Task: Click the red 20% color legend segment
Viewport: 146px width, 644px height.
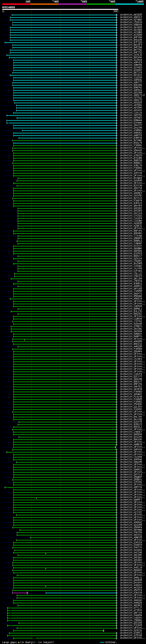Action: pyautogui.click(x=16, y=4)
